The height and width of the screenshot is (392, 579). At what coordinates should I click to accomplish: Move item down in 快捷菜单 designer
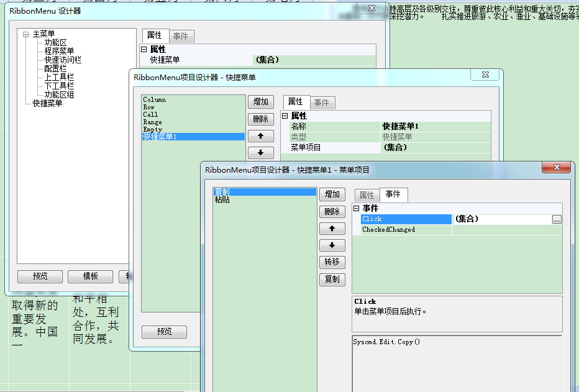coord(261,152)
